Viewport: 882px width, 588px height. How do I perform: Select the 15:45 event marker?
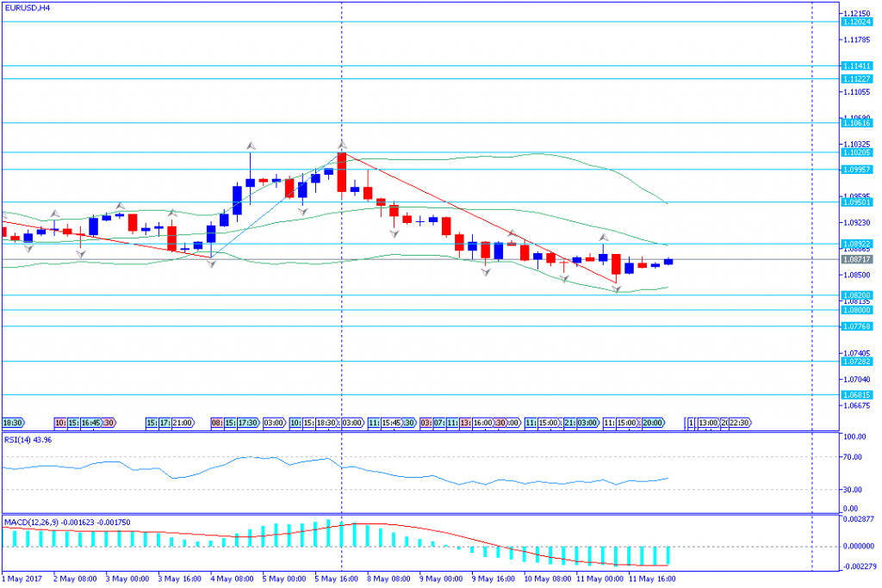click(x=392, y=423)
